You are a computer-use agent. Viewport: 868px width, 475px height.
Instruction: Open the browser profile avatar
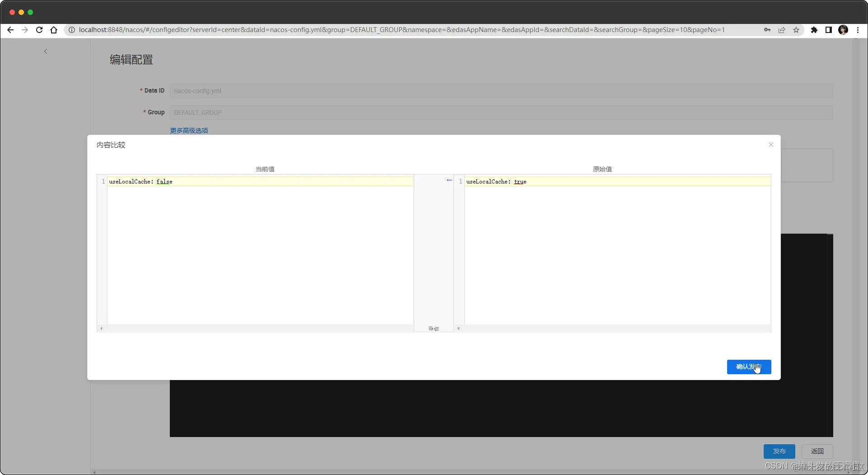843,30
